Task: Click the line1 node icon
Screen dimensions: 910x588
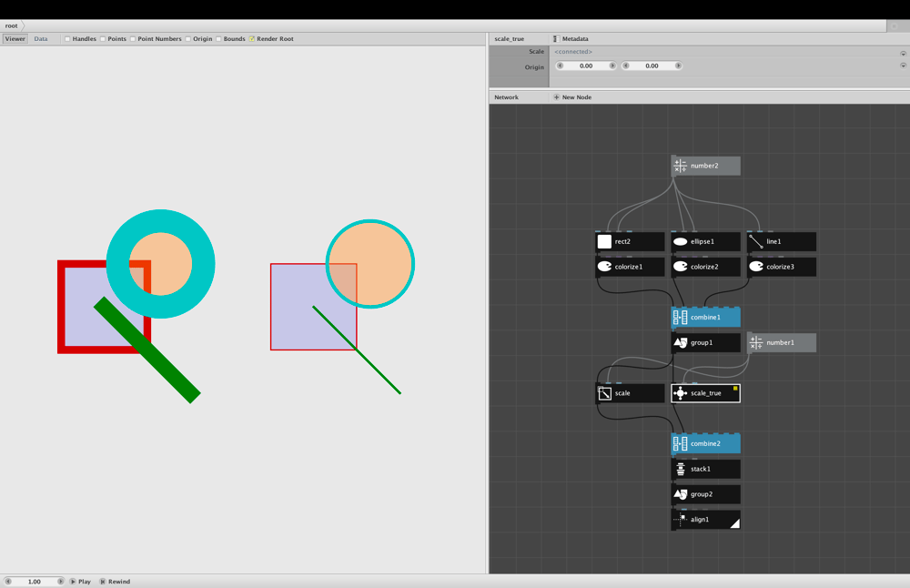Action: click(x=756, y=241)
